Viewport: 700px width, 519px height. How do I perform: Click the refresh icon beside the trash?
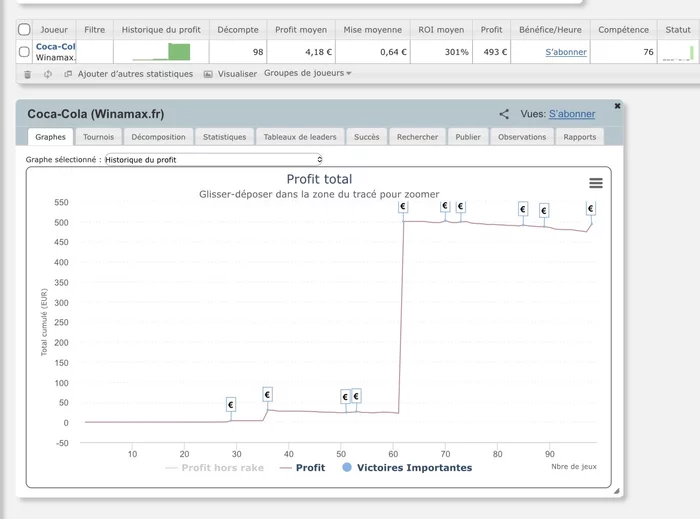[x=48, y=74]
